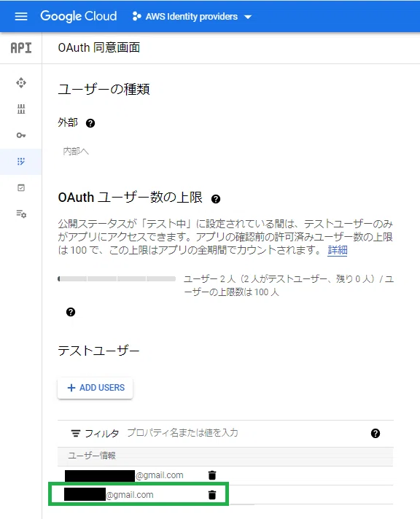Click the ユーザーの種類 heading

tap(104, 89)
